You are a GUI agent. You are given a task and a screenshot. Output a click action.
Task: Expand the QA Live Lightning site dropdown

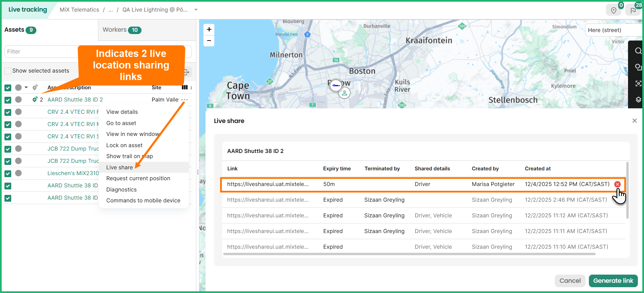click(196, 10)
